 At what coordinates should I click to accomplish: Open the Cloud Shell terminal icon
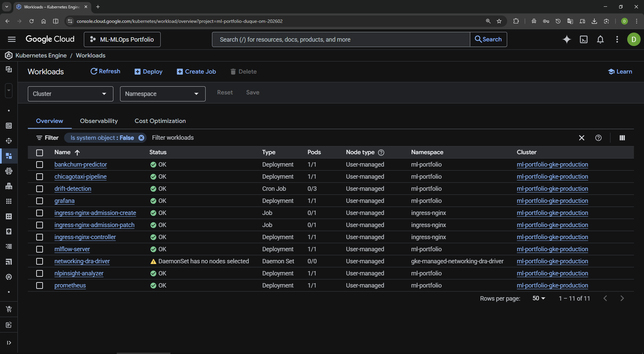(x=584, y=40)
